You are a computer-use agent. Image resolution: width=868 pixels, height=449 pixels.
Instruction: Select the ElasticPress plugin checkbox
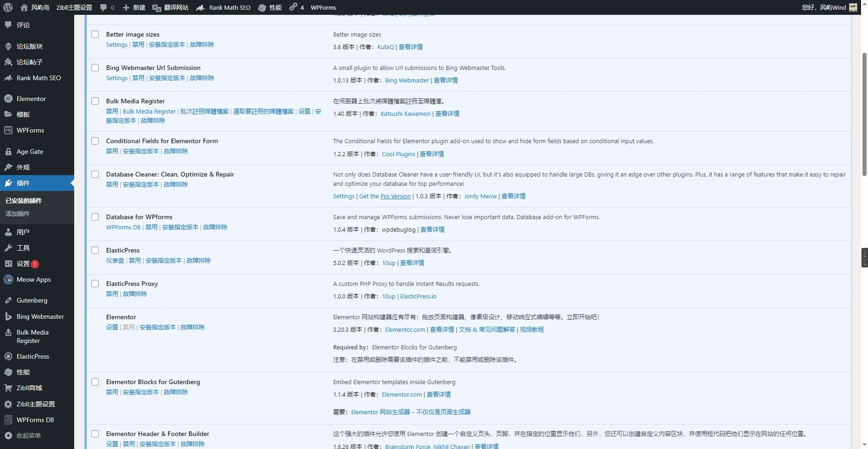[x=95, y=250]
